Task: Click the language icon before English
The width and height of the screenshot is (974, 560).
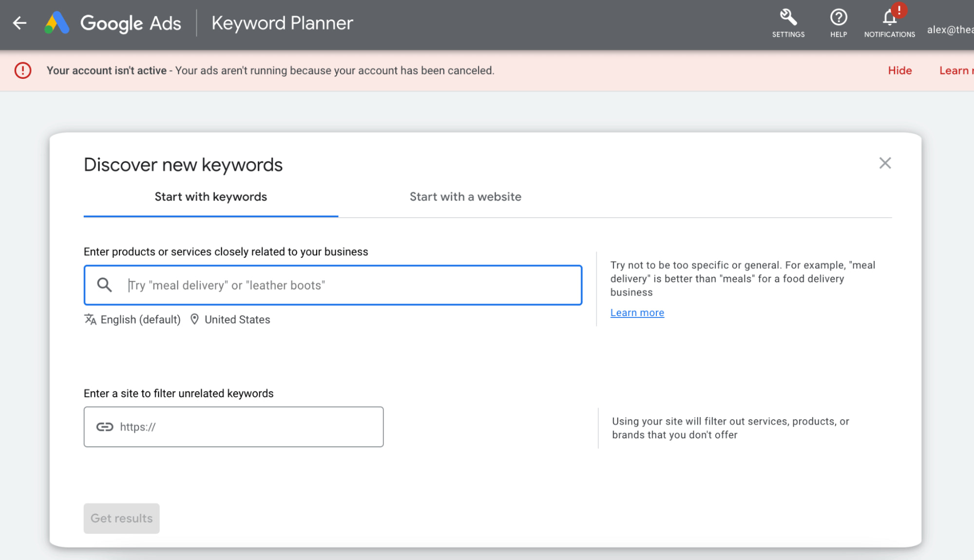Action: tap(91, 319)
